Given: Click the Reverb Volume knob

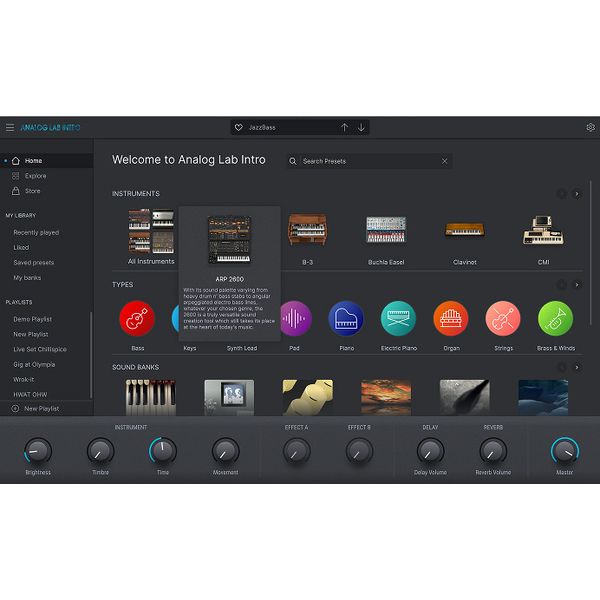Looking at the screenshot, I should click(x=493, y=451).
